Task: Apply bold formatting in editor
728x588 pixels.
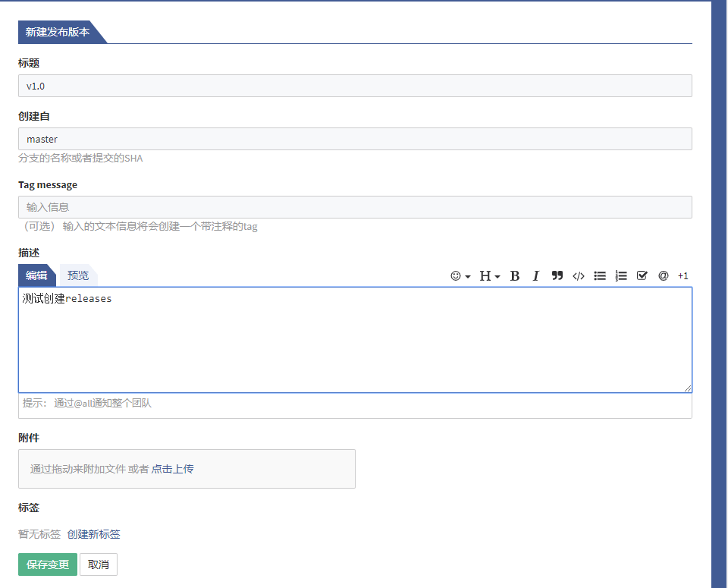Action: tap(515, 276)
